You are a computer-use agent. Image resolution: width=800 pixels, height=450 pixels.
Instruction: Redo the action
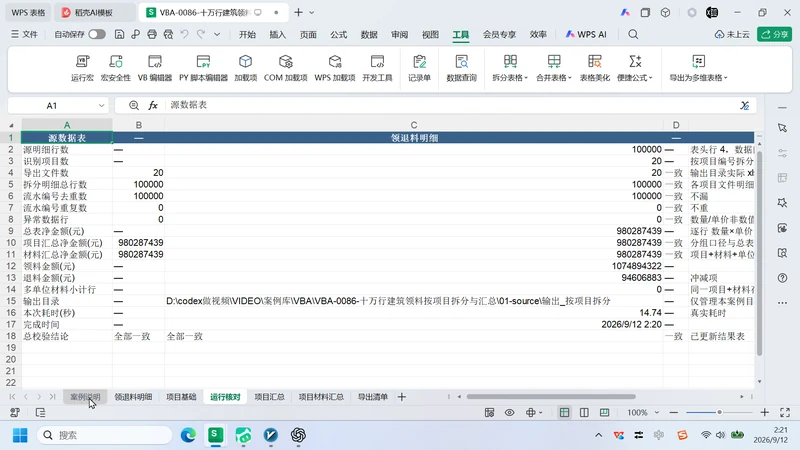tap(201, 34)
